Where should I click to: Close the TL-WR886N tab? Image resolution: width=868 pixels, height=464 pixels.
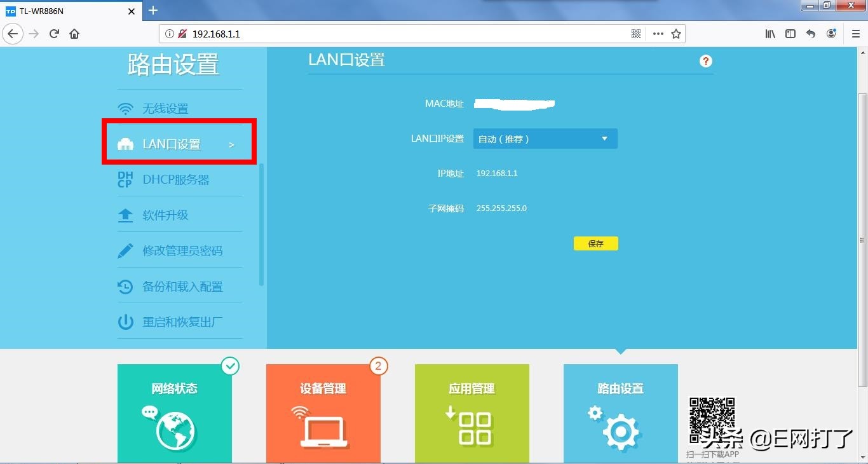132,11
